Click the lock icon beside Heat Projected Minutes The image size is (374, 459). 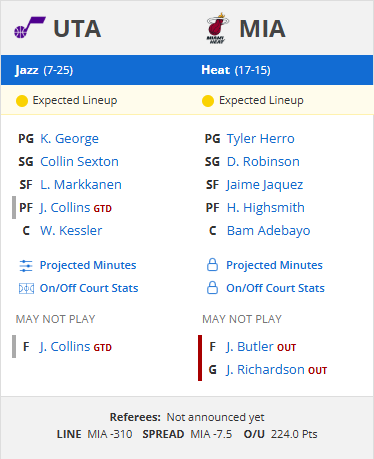[212, 265]
